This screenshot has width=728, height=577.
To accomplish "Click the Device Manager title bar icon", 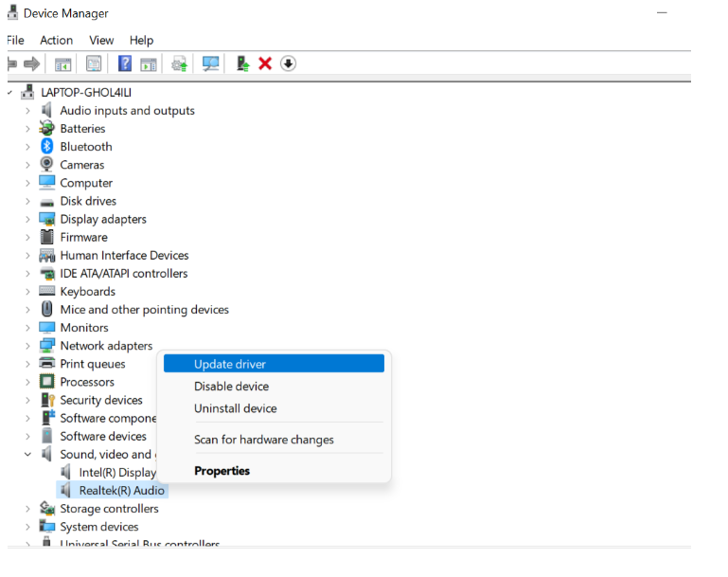I will pyautogui.click(x=13, y=12).
